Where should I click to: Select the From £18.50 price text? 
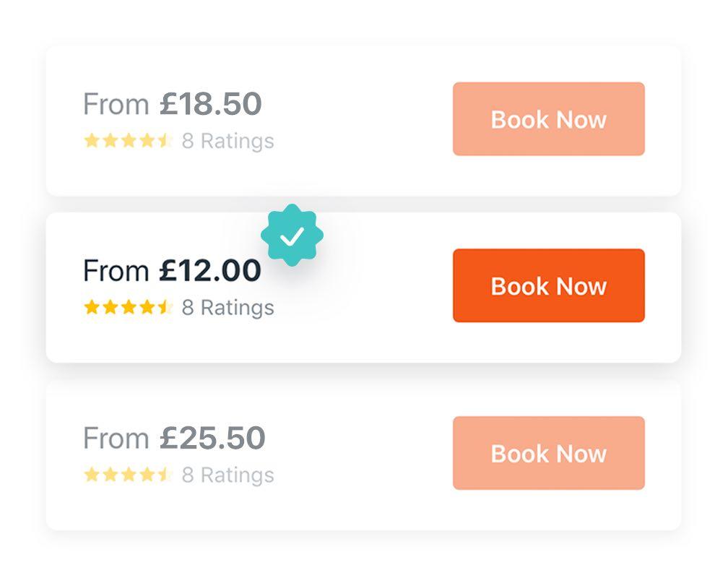(172, 103)
